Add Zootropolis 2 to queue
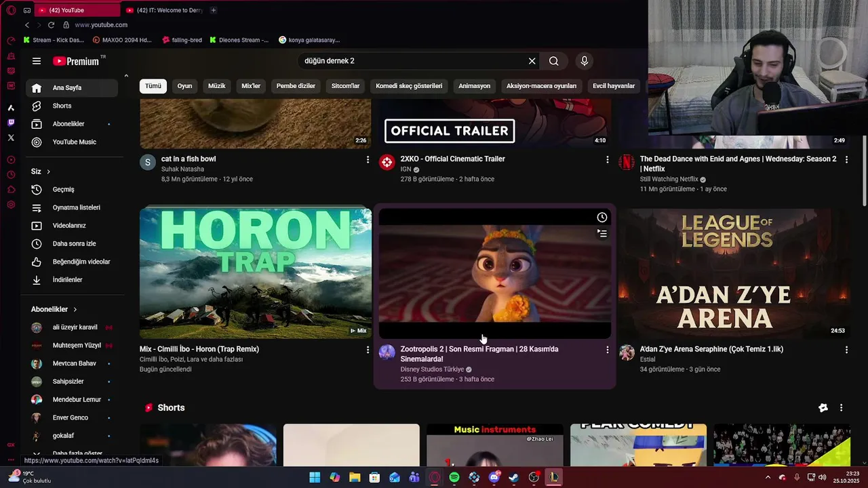This screenshot has height=488, width=868. tap(601, 234)
